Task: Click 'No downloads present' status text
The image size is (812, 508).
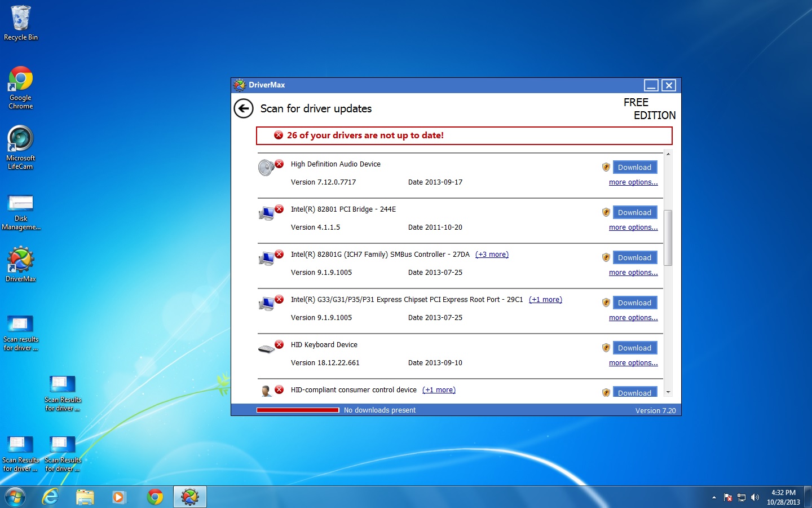Action: [x=379, y=410]
